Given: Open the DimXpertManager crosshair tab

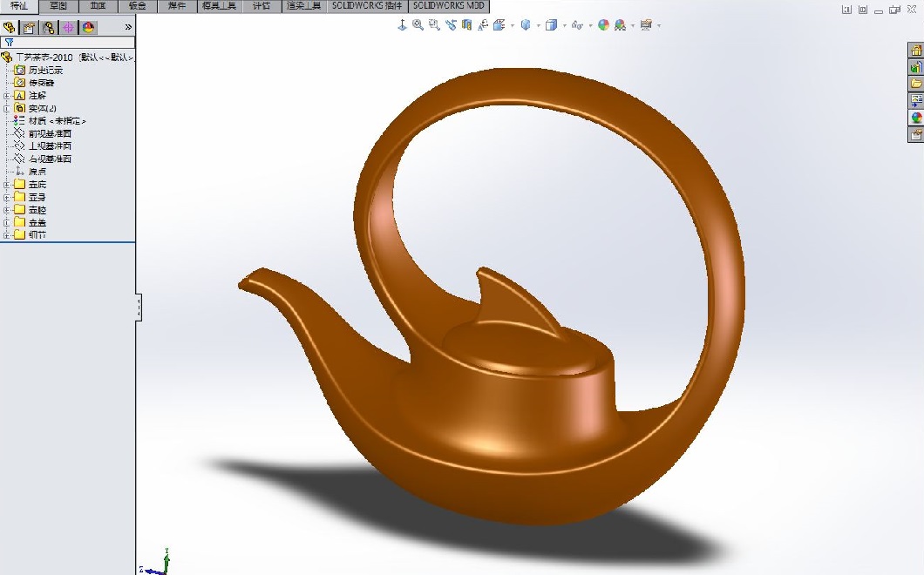Looking at the screenshot, I should [69, 27].
